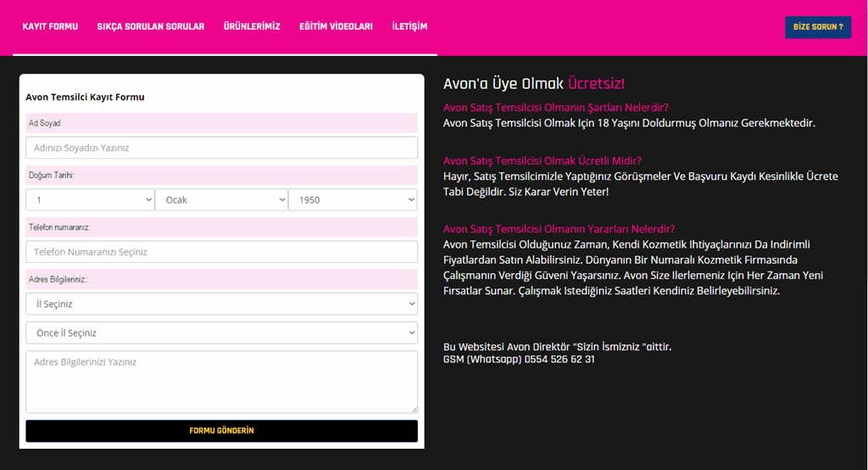The width and height of the screenshot is (868, 470).
Task: Open ÜRÜNLERİMİZ in the navigation bar
Action: point(252,26)
